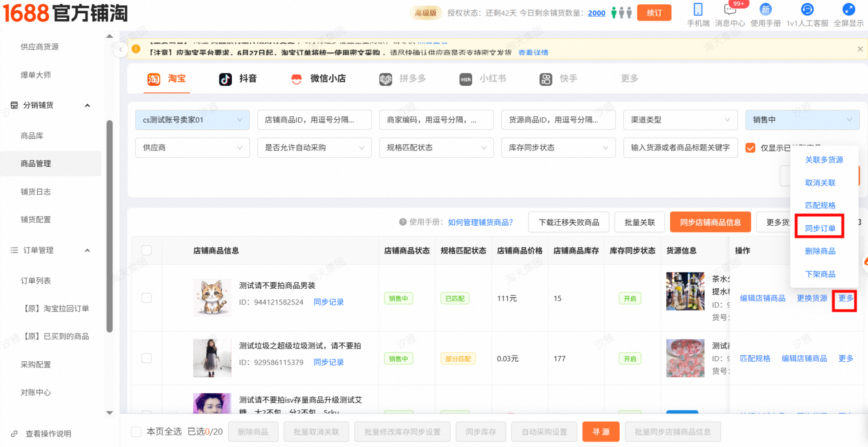This screenshot has height=447, width=868.
Task: Click the 使用手册 question mark icon
Action: [403, 222]
